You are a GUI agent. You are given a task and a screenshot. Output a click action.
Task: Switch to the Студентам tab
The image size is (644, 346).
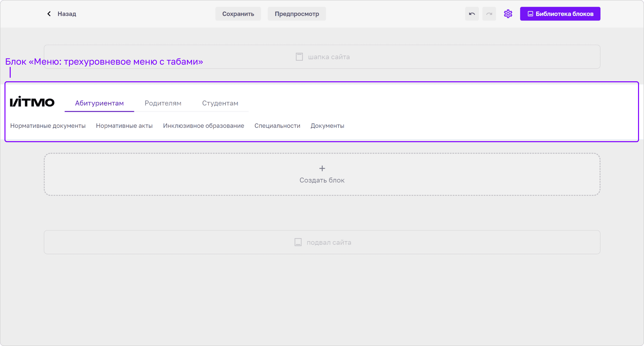220,103
